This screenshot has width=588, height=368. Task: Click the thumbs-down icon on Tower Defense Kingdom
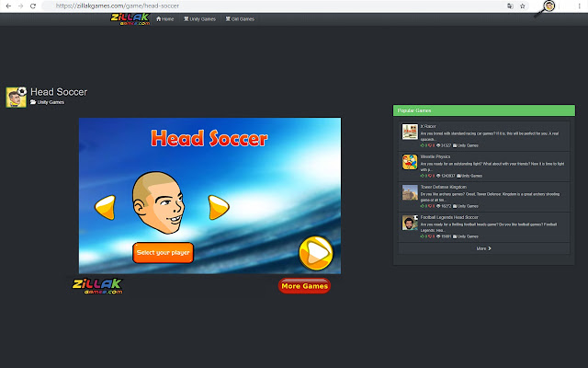click(x=431, y=206)
